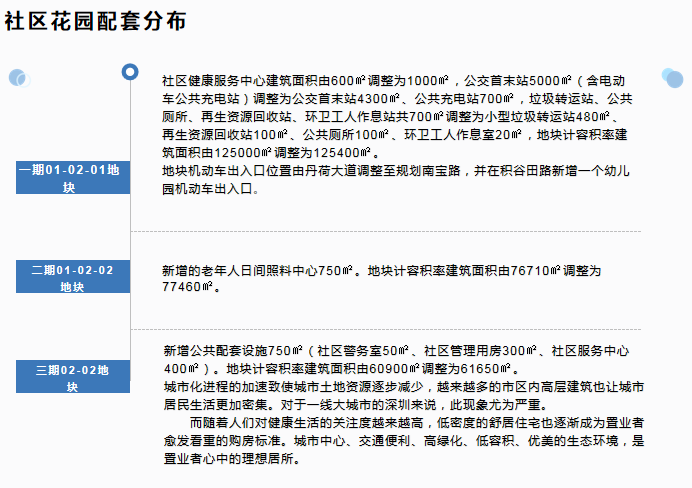Image resolution: width=692 pixels, height=488 pixels.
Task: Click the ring marker atop the timeline
Action: 129,71
